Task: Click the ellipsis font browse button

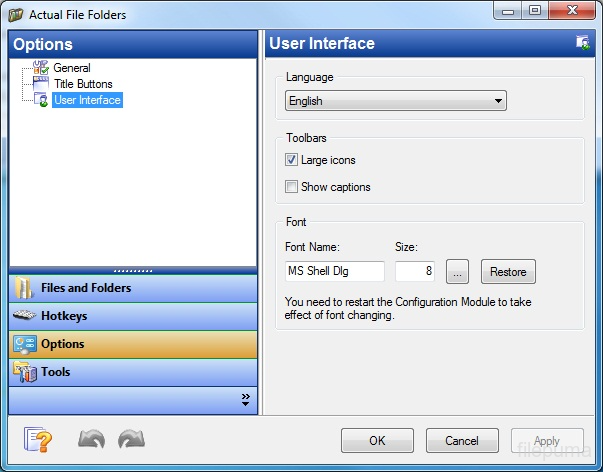Action: coord(457,272)
